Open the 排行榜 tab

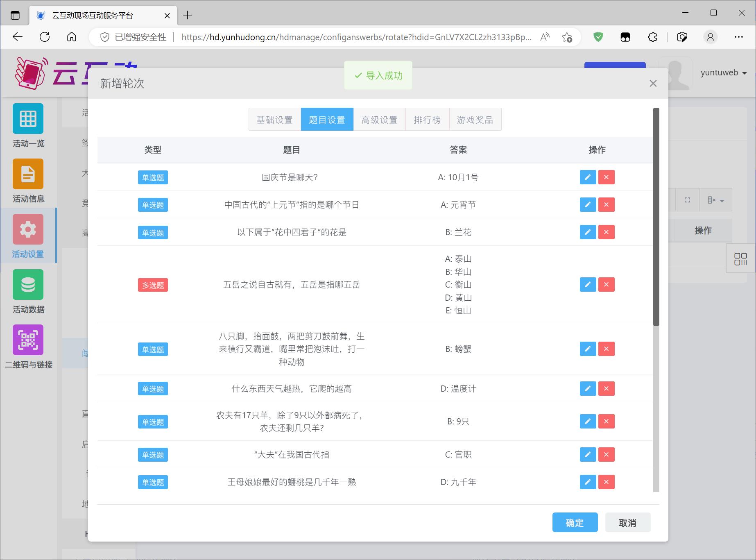(x=427, y=120)
